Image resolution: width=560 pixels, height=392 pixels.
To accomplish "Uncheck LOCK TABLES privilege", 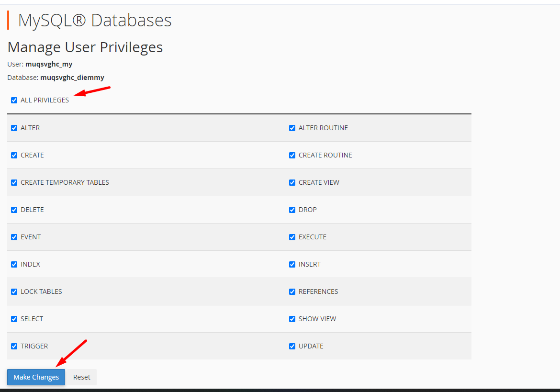I will [14, 292].
